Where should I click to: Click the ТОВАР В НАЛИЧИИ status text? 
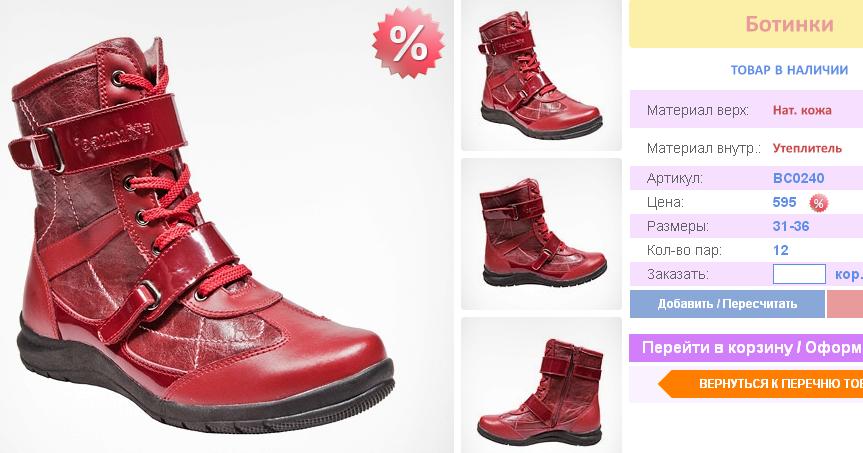pos(789,70)
